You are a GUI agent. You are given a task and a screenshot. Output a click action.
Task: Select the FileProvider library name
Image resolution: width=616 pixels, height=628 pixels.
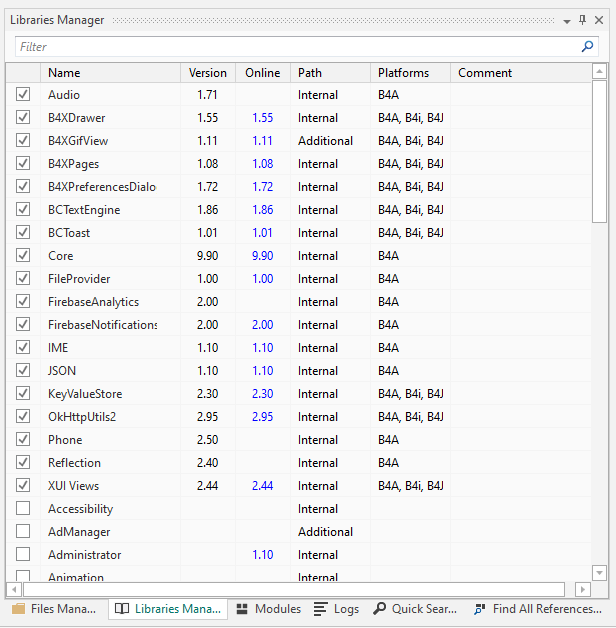[x=79, y=279]
